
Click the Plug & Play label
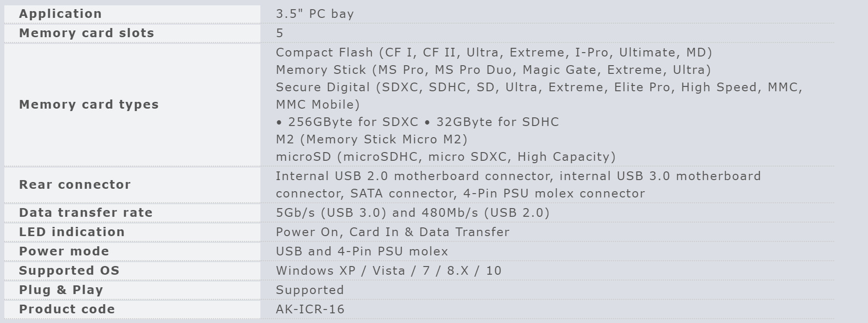[x=61, y=290]
